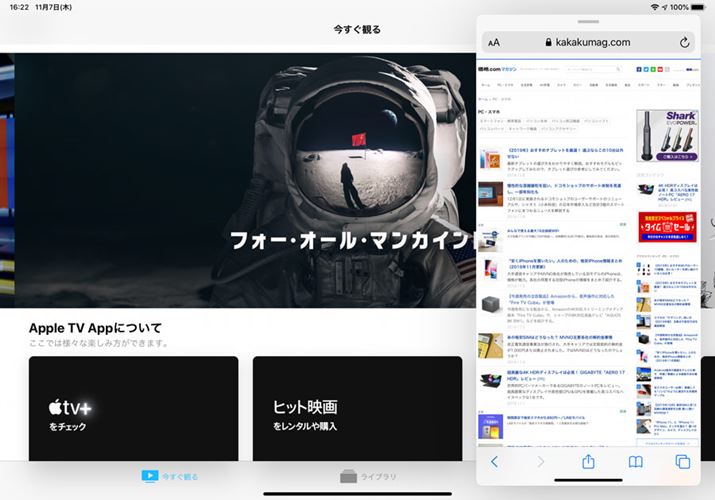Image resolution: width=715 pixels, height=500 pixels.
Task: Open the 価格.com マガジン site logo
Action: click(497, 69)
